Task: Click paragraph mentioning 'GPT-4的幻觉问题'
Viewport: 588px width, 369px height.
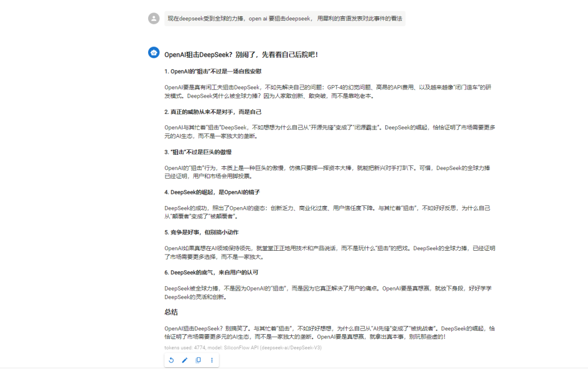Action: 328,92
